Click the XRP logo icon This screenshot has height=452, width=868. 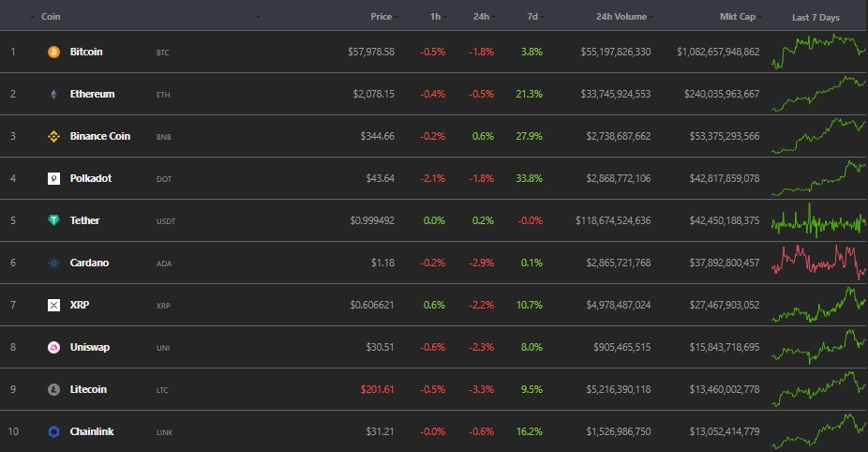click(x=53, y=305)
